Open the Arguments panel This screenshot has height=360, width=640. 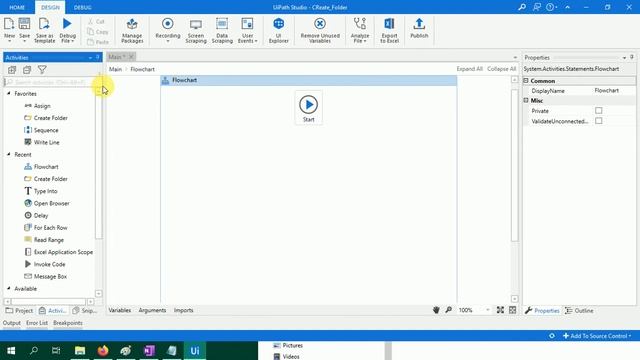[x=152, y=310]
